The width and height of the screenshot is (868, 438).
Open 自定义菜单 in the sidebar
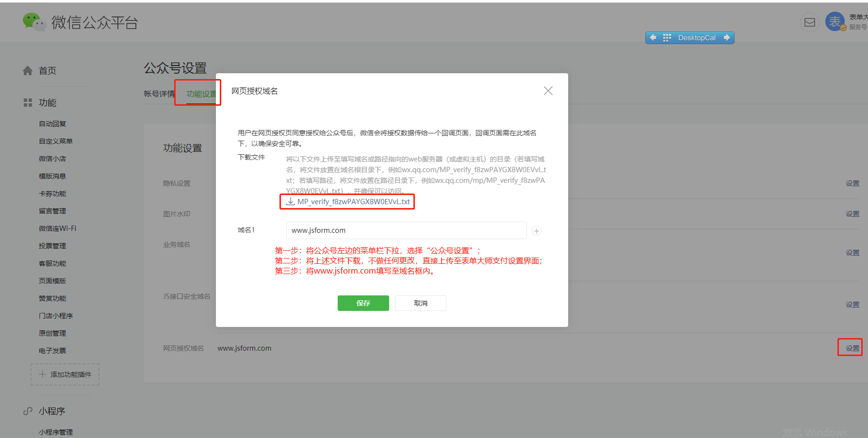(56, 141)
